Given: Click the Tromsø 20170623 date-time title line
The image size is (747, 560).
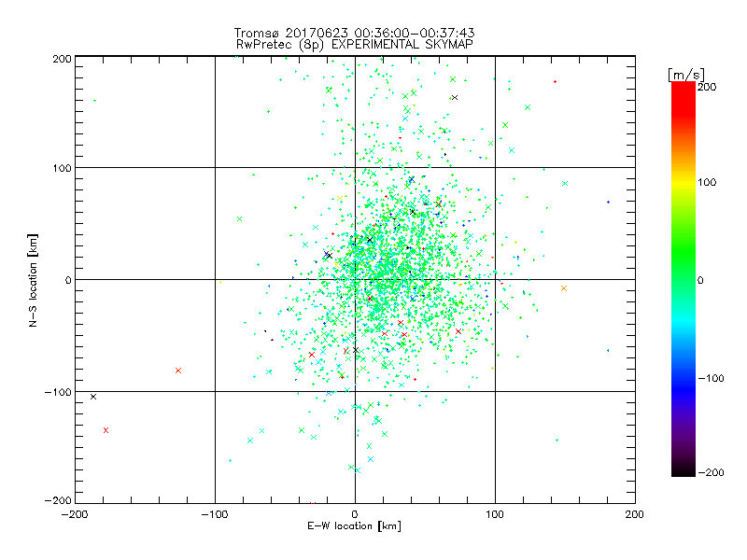Looking at the screenshot, I should tap(354, 33).
